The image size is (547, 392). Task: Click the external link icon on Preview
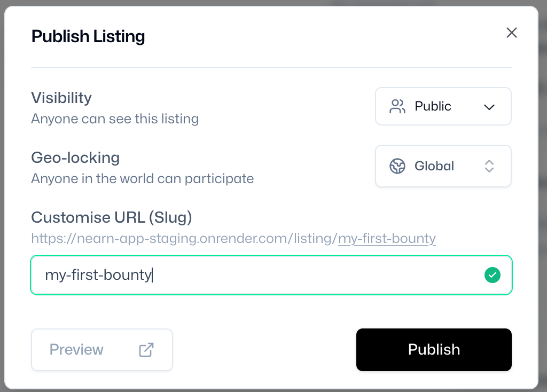click(146, 350)
